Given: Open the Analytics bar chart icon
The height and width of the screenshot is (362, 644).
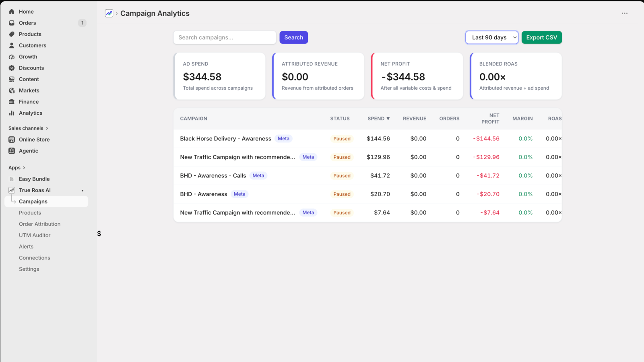Looking at the screenshot, I should [x=12, y=113].
